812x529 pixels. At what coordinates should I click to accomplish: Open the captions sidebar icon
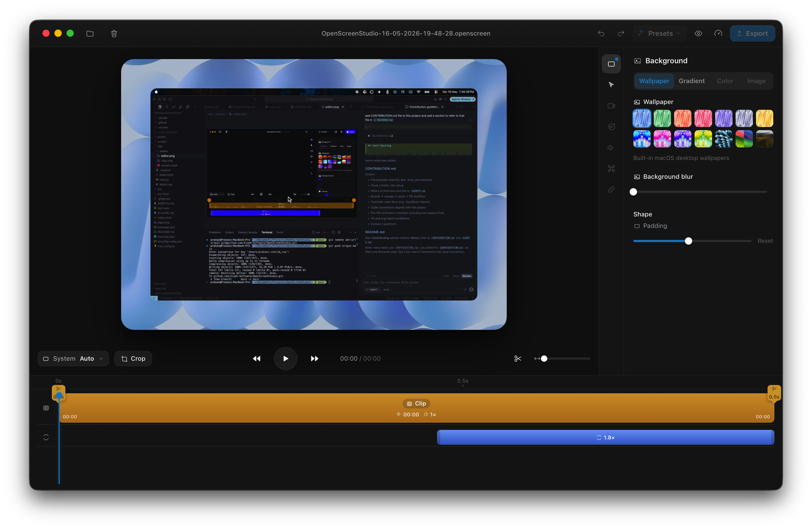(611, 127)
